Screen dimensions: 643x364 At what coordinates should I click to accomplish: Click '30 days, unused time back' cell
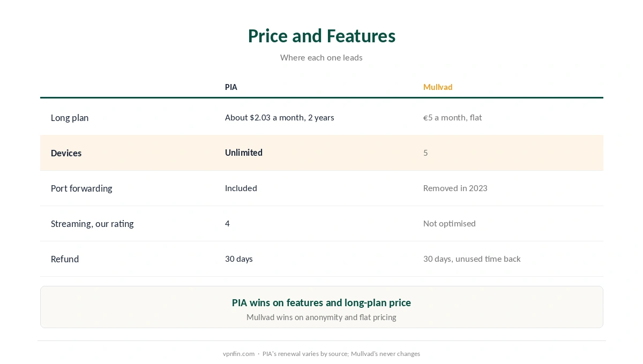(x=472, y=259)
